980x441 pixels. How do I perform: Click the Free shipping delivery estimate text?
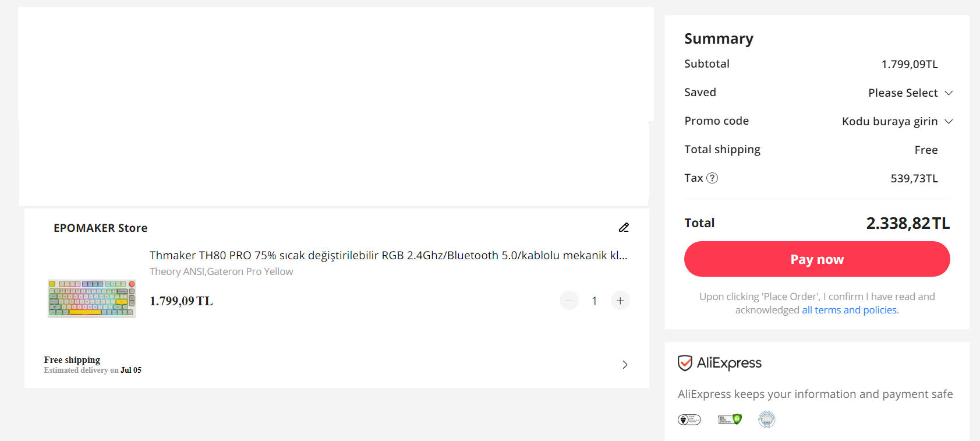tap(93, 365)
